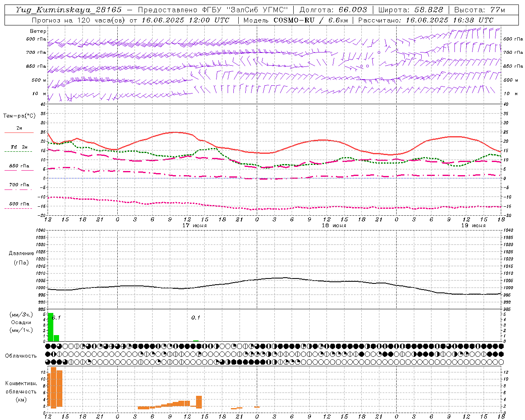Click the Долгота: 66.003 longitude value

point(333,10)
